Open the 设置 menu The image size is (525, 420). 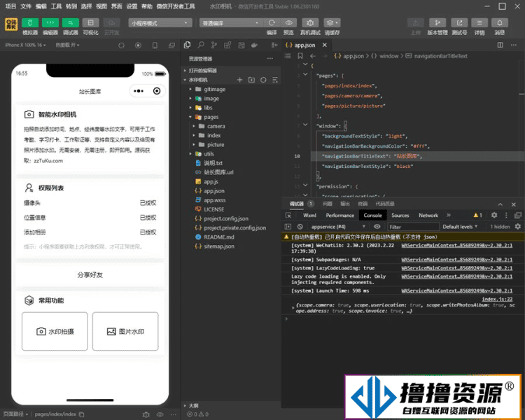pyautogui.click(x=132, y=6)
